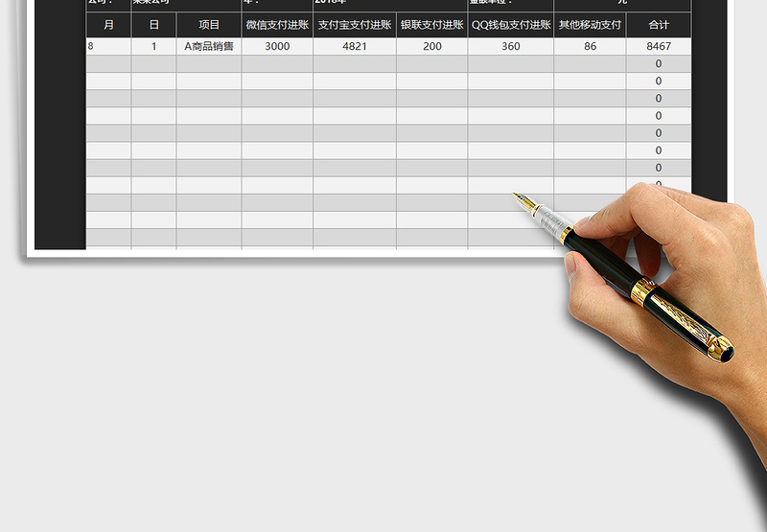Select the 合计 header cell
The width and height of the screenshot is (767, 532).
coord(659,25)
